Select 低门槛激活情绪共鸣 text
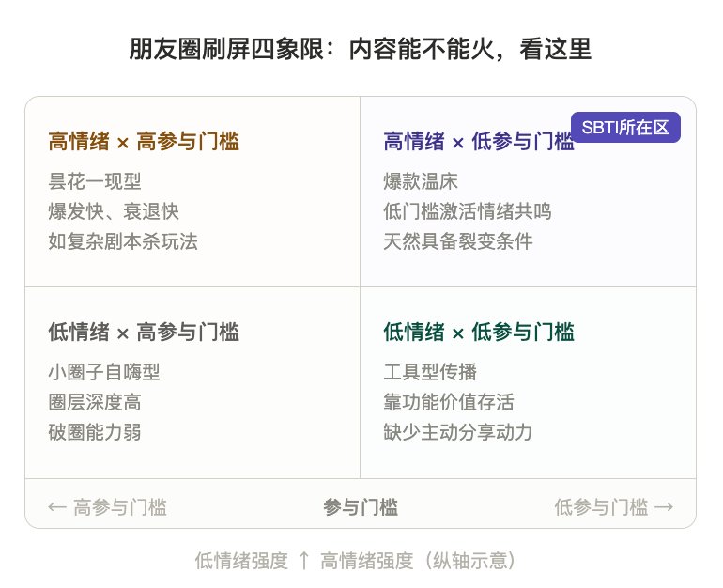The image size is (723, 588). click(x=468, y=211)
